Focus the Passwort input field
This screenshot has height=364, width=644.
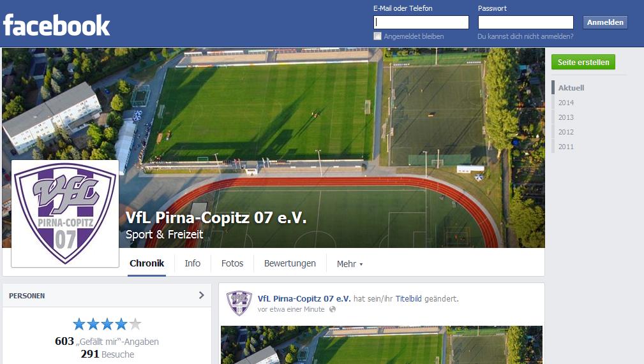point(526,22)
